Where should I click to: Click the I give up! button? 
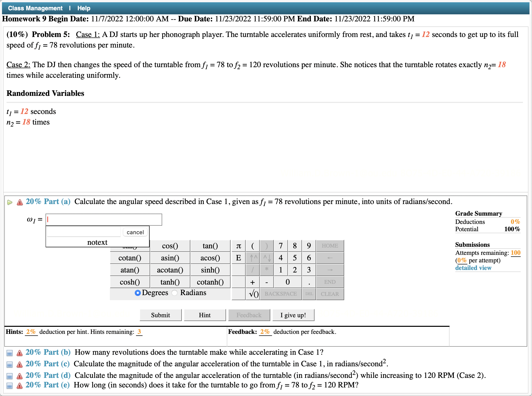point(293,315)
